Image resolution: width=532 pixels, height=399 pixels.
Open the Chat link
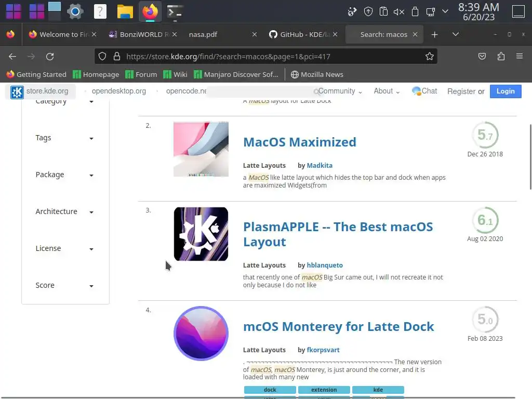pos(424,91)
